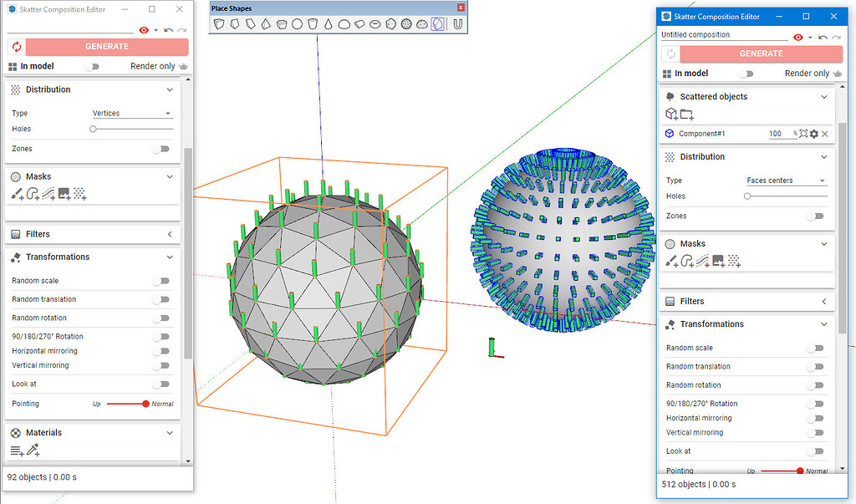Open the Type dropdown showing Faces centers

(784, 181)
